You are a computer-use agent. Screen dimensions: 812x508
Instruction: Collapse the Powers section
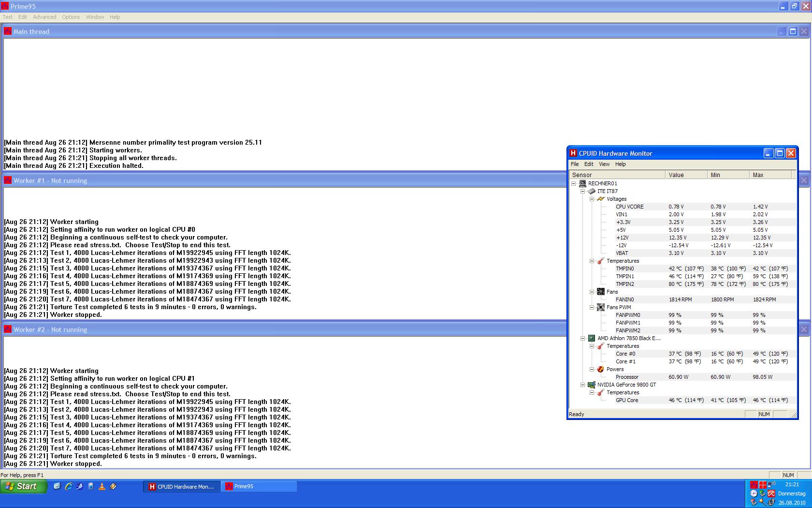(x=592, y=369)
